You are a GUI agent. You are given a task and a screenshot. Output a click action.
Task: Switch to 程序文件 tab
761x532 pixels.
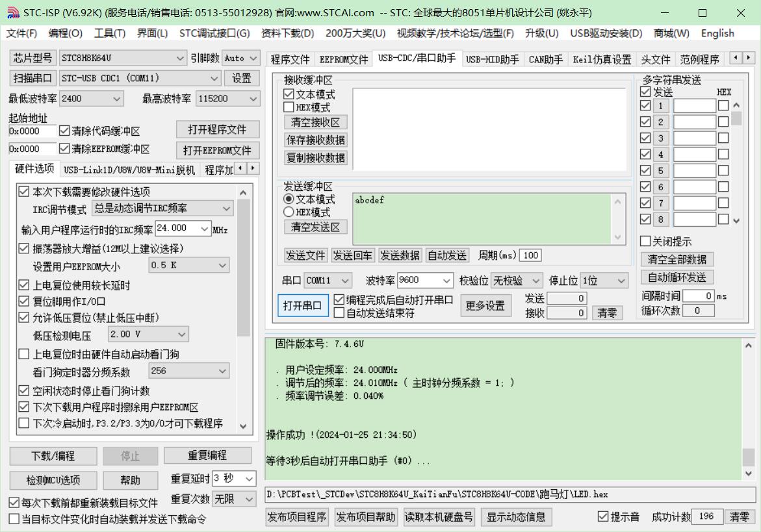pyautogui.click(x=290, y=59)
